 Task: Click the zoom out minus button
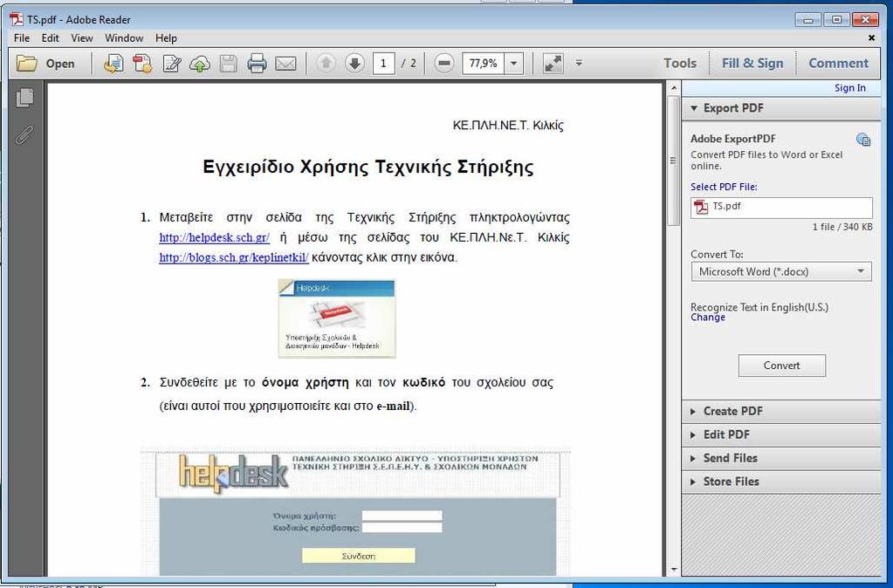click(444, 63)
